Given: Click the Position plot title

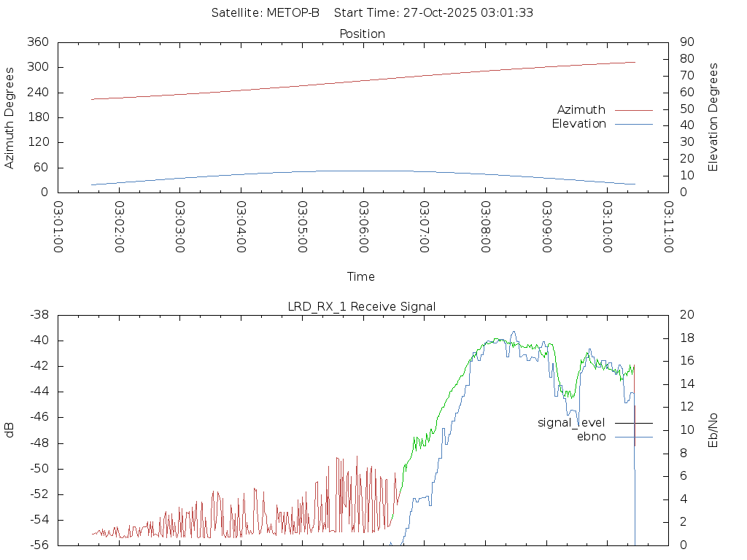Looking at the screenshot, I should (362, 34).
